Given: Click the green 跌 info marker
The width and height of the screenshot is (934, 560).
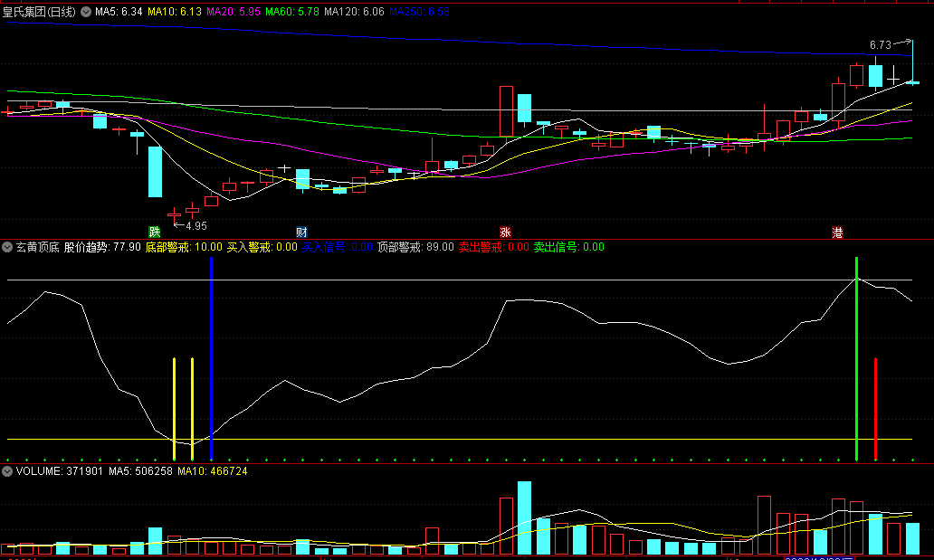Looking at the screenshot, I should 154,232.
